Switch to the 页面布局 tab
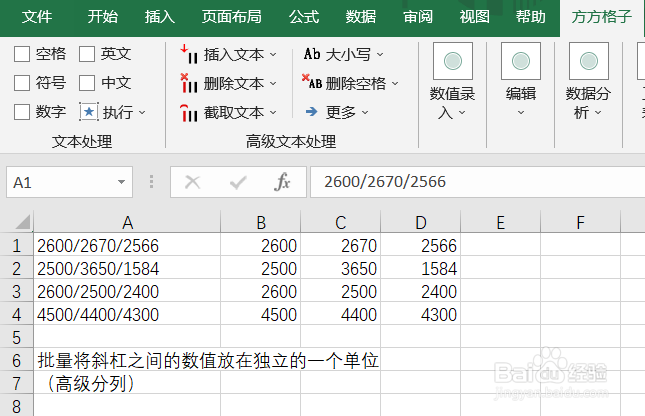This screenshot has height=416, width=645. pos(232,17)
